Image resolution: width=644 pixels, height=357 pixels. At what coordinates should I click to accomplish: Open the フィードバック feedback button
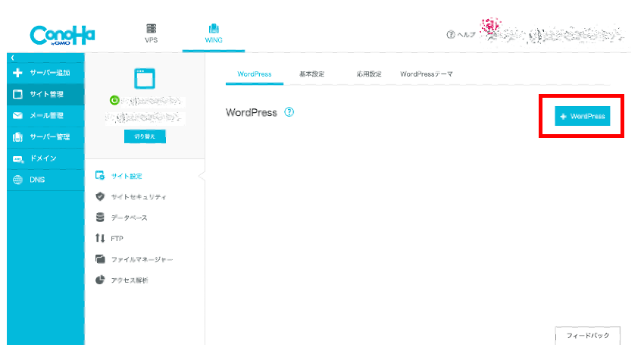(x=588, y=336)
